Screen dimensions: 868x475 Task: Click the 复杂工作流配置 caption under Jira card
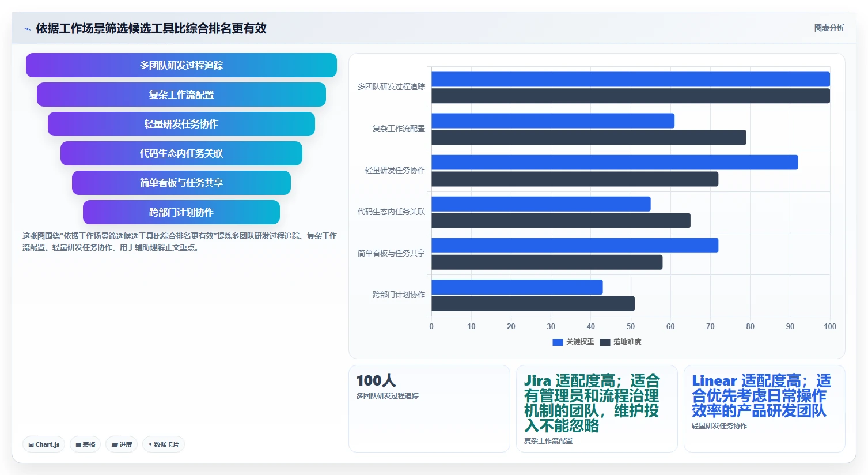548,440
